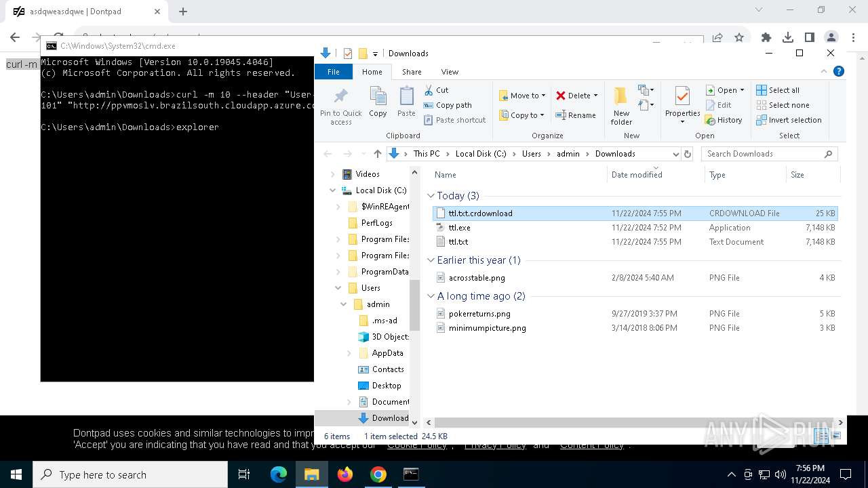Open Chrome downloads icon
The width and height of the screenshot is (868, 488).
click(x=787, y=37)
